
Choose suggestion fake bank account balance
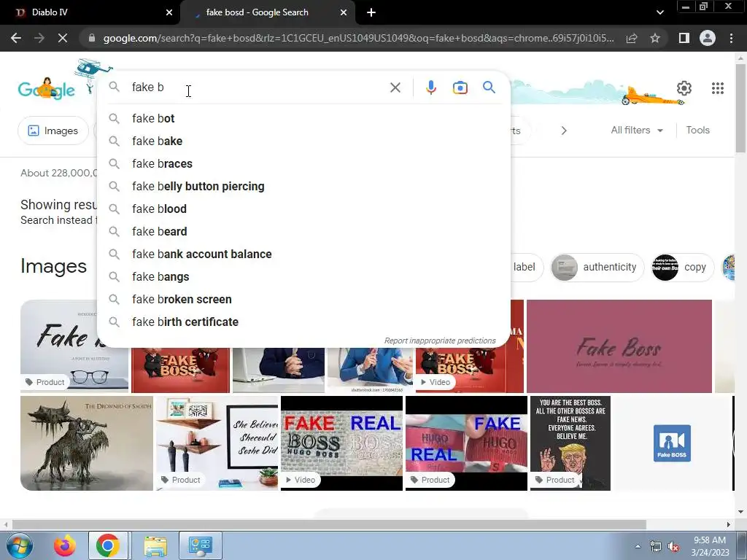point(304,254)
